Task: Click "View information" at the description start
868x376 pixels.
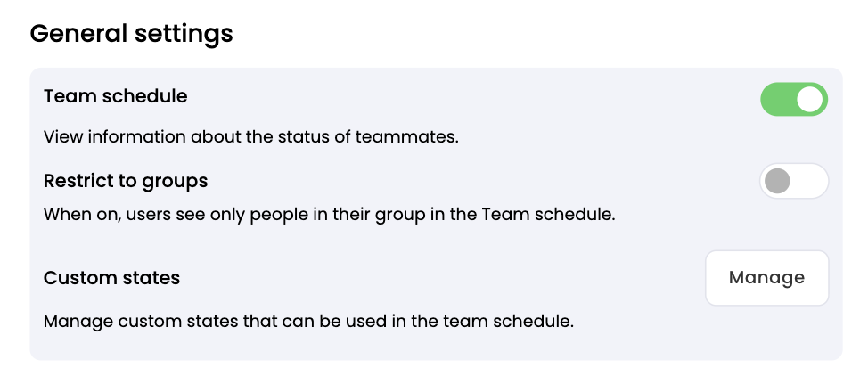Action: [104, 137]
